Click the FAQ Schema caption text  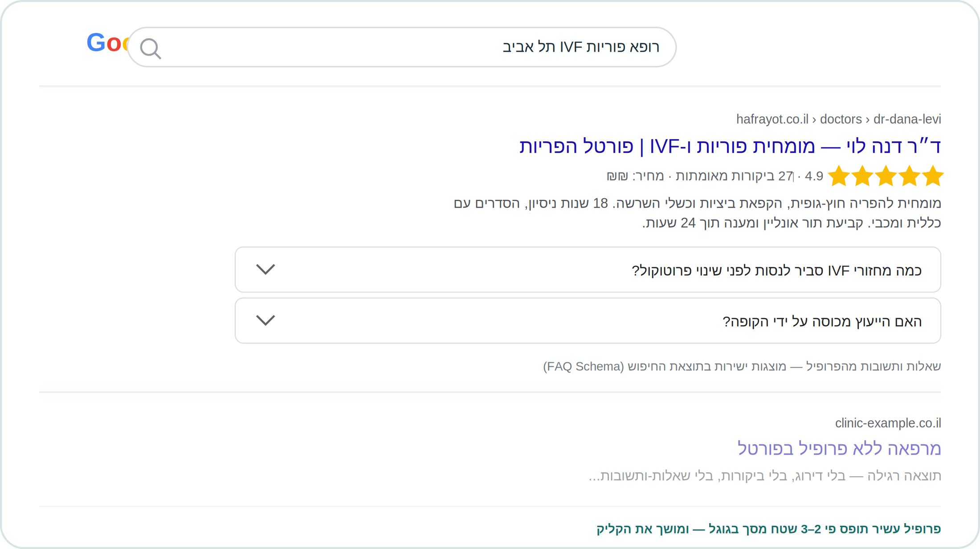[742, 366]
